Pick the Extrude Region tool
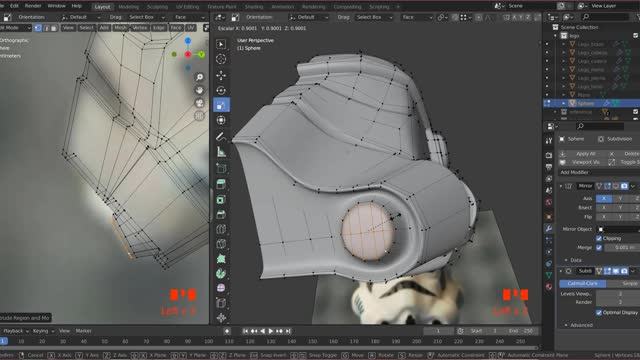This screenshot has width=640, height=360. pyautogui.click(x=221, y=184)
